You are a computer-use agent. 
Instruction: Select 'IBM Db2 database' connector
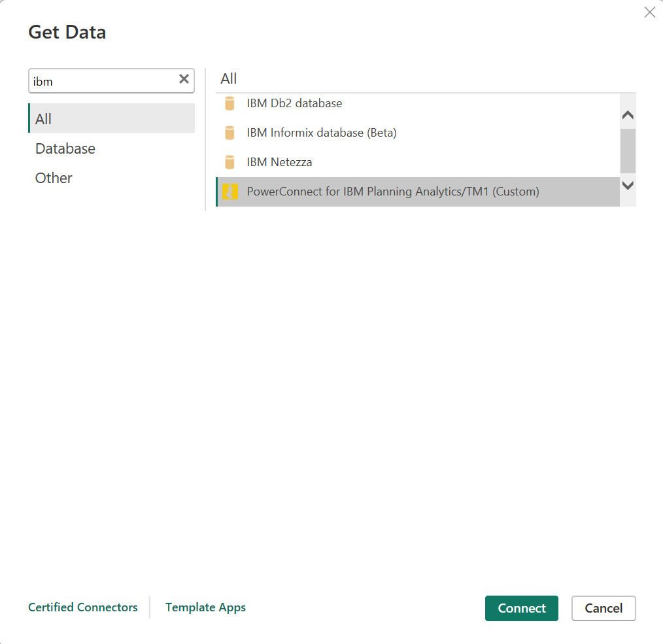coord(418,103)
